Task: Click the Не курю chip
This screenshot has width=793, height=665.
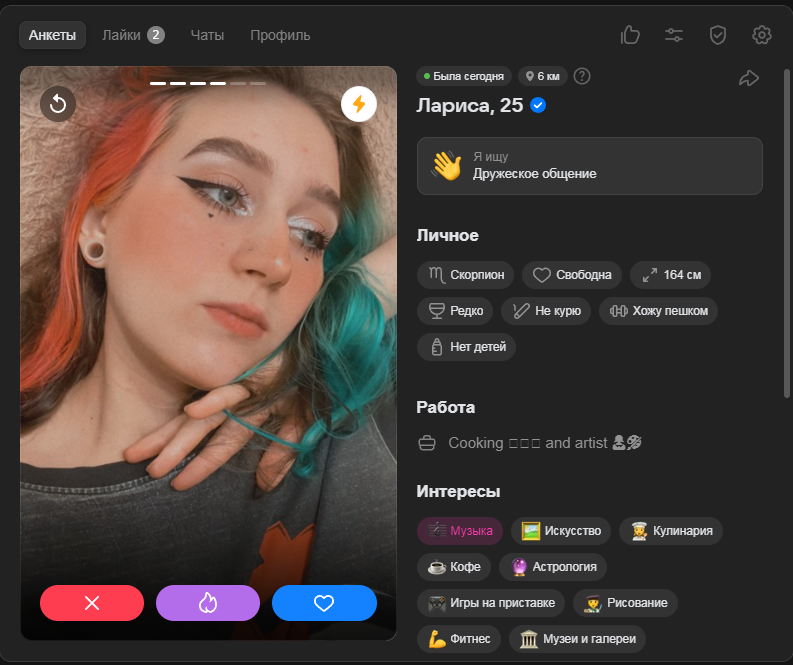Action: coord(546,311)
